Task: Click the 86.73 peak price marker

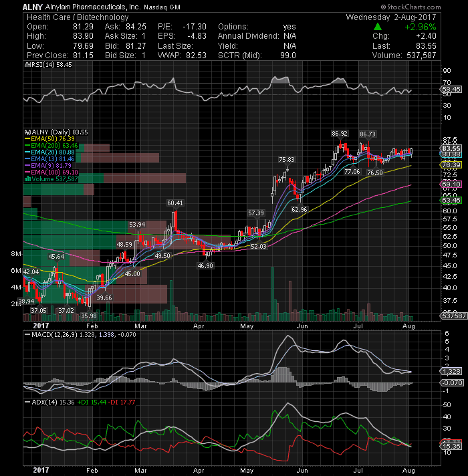Action: point(368,134)
